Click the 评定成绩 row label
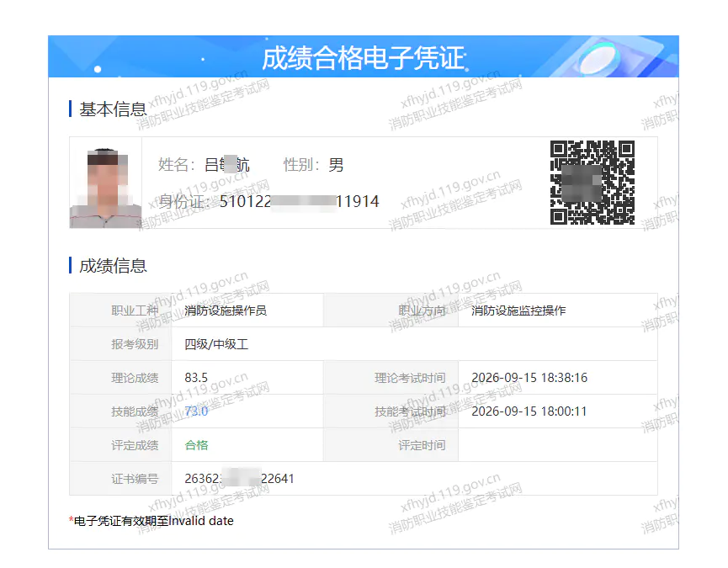Screen dimensions: 728x568 coord(135,445)
